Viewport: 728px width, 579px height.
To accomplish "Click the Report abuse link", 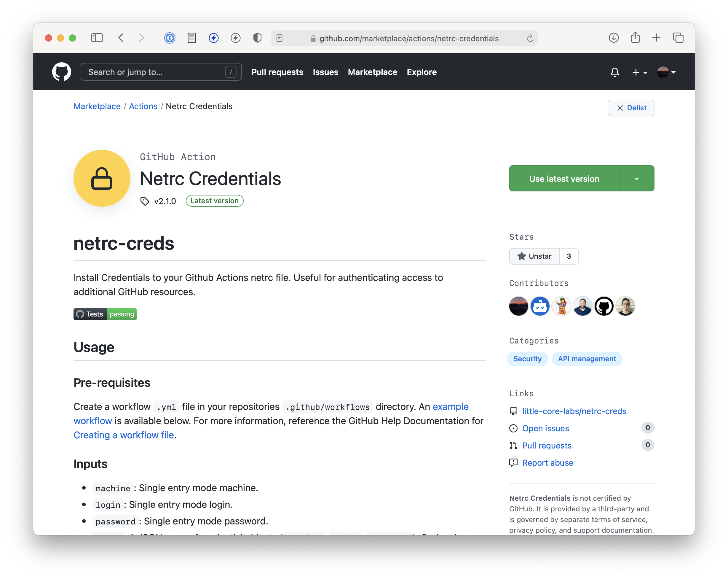I will click(548, 463).
